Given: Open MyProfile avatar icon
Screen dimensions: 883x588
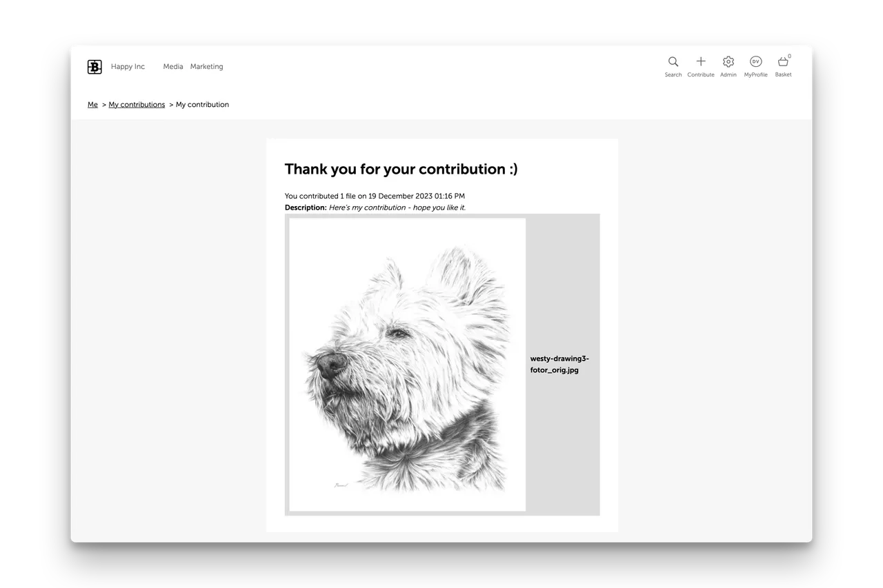Looking at the screenshot, I should (x=756, y=61).
